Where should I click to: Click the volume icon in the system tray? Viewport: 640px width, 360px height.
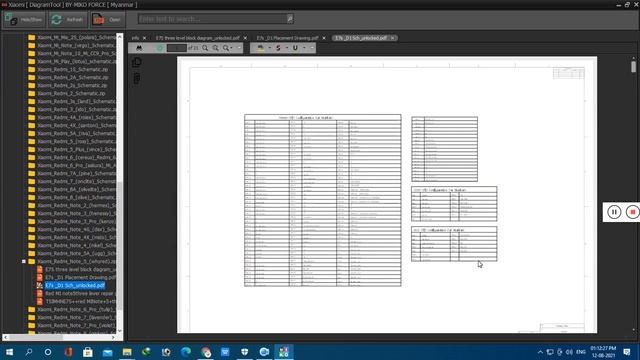[569, 352]
